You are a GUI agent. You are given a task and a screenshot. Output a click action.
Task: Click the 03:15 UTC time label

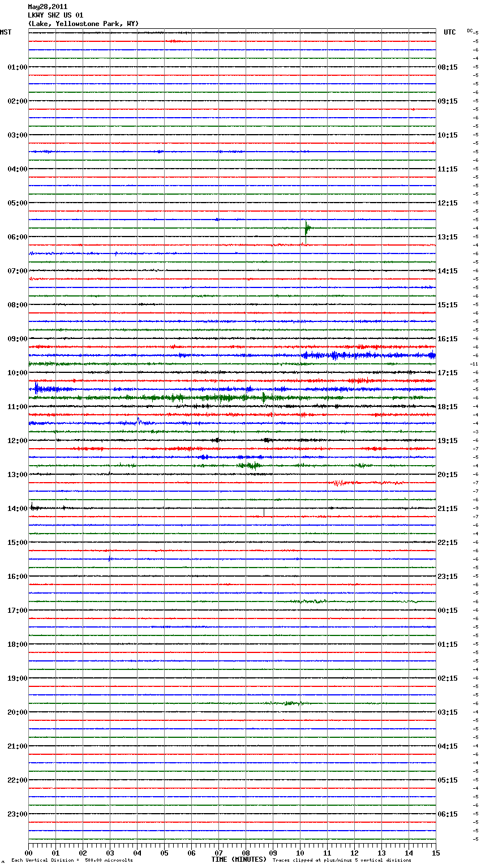(x=448, y=712)
